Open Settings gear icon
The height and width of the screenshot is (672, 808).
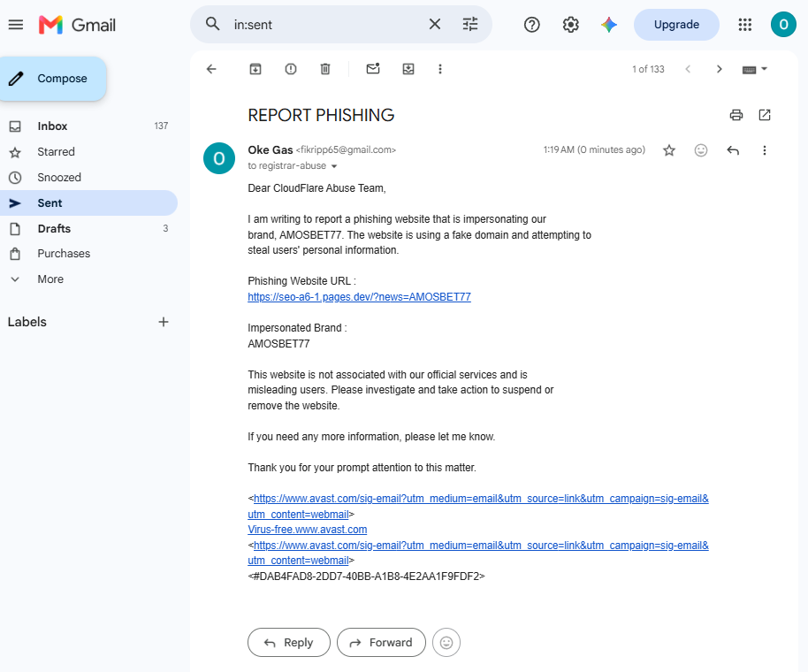pyautogui.click(x=570, y=25)
